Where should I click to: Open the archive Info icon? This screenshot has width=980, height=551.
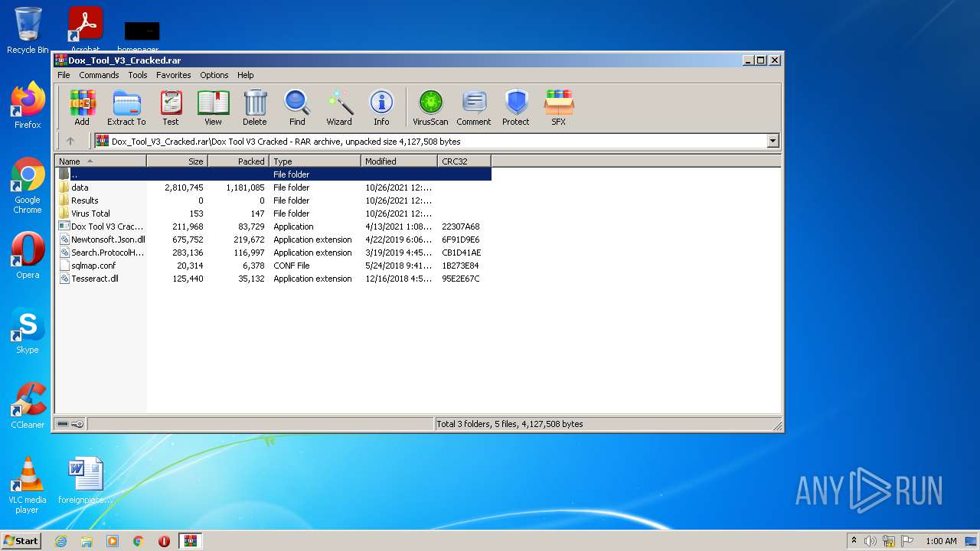coord(381,107)
